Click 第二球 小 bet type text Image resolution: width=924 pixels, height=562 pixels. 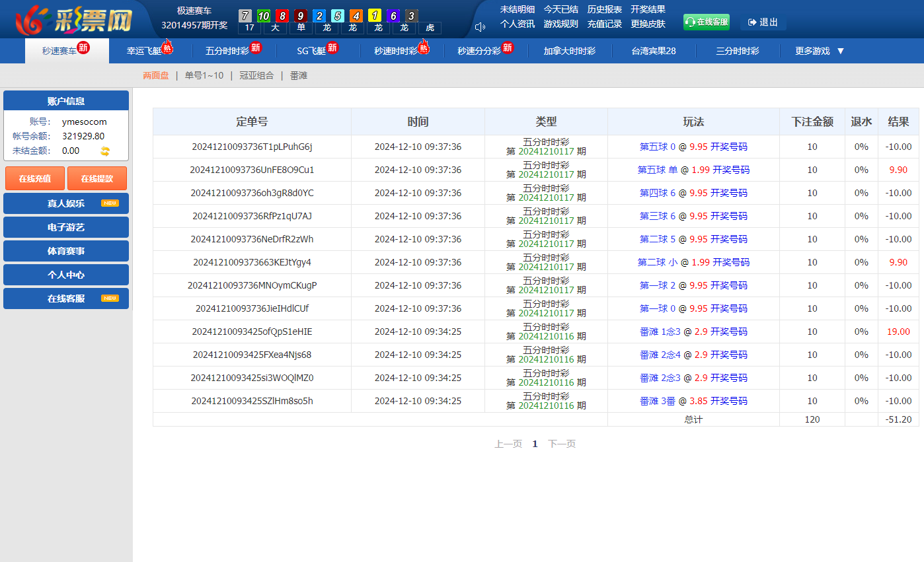[658, 262]
